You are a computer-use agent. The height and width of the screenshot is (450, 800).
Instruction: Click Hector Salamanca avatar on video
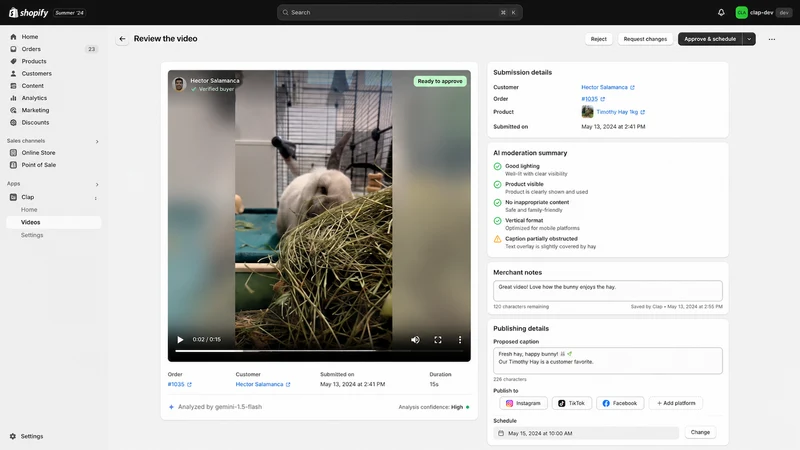pos(179,84)
